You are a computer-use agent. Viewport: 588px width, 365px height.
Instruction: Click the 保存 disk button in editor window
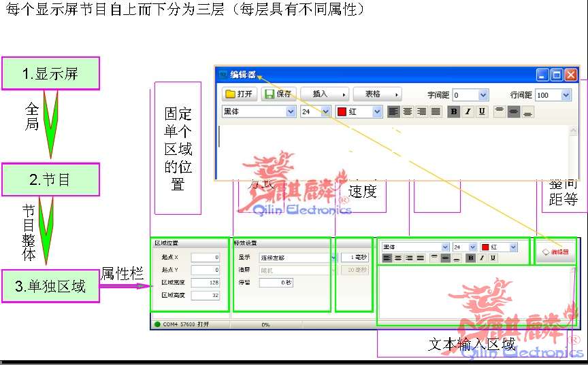(278, 94)
